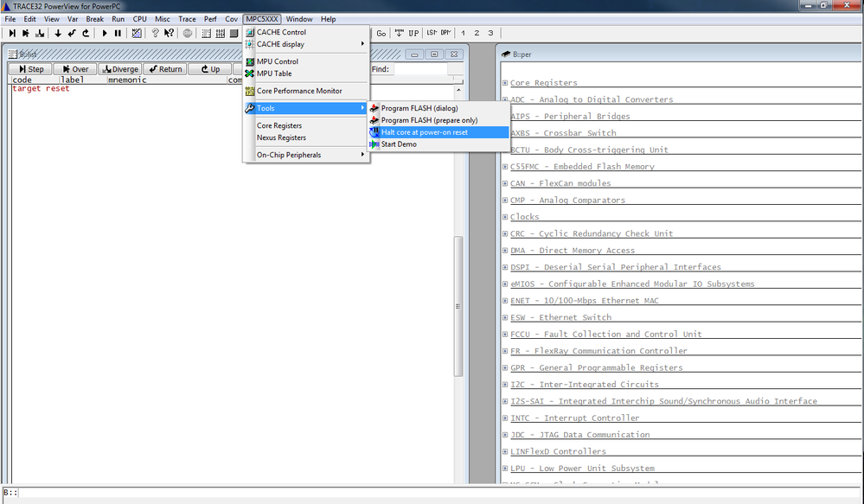Click Return button in list window
Viewport: 864px width, 504px height.
point(164,69)
